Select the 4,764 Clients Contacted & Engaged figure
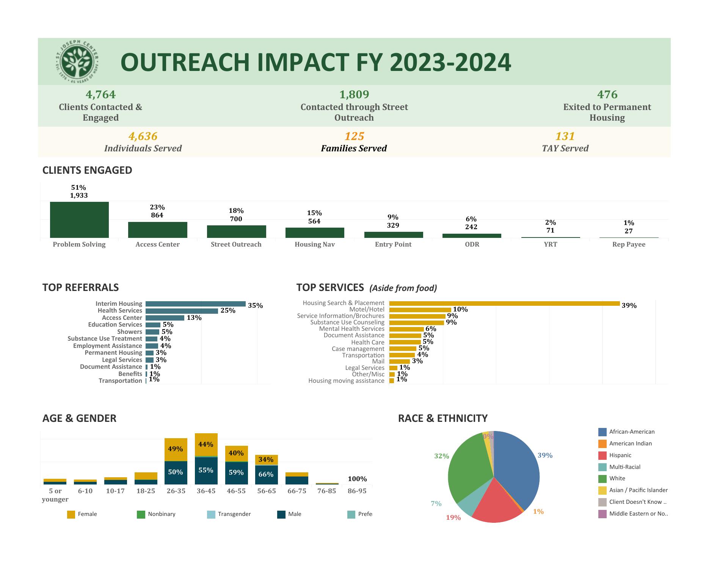The width and height of the screenshot is (728, 563). pyautogui.click(x=100, y=94)
